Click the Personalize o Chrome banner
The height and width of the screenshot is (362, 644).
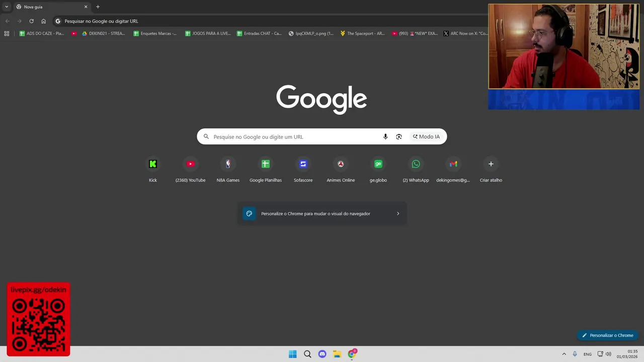(x=322, y=214)
